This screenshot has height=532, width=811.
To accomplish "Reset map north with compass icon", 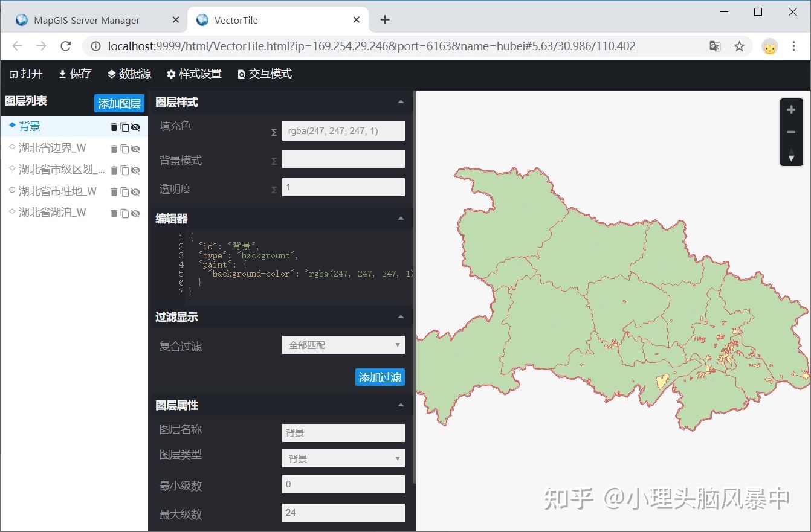I will click(791, 155).
